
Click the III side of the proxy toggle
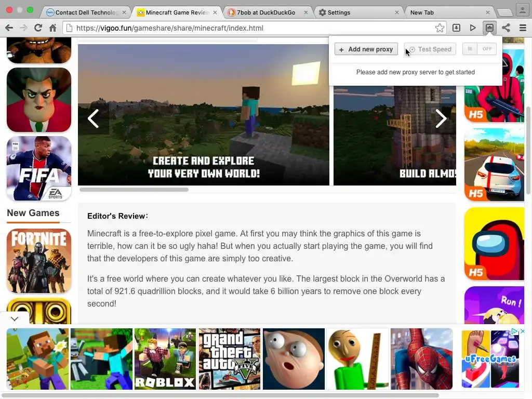click(470, 49)
